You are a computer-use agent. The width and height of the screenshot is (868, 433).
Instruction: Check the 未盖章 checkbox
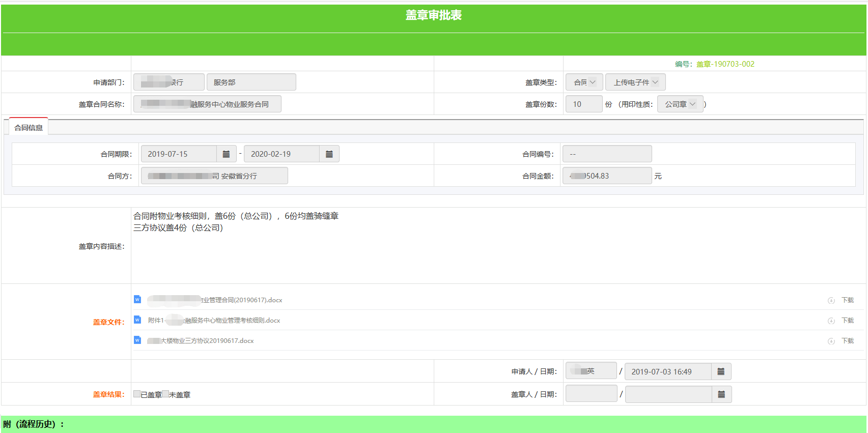(x=165, y=394)
